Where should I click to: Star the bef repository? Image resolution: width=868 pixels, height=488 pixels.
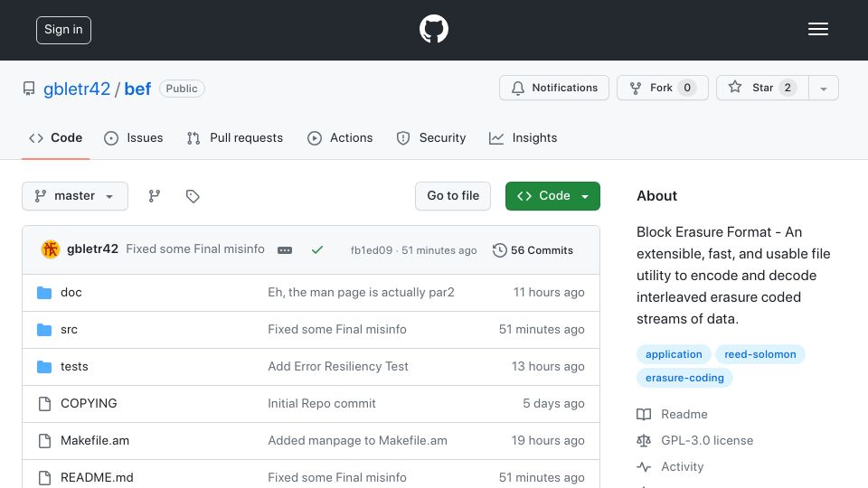[762, 88]
